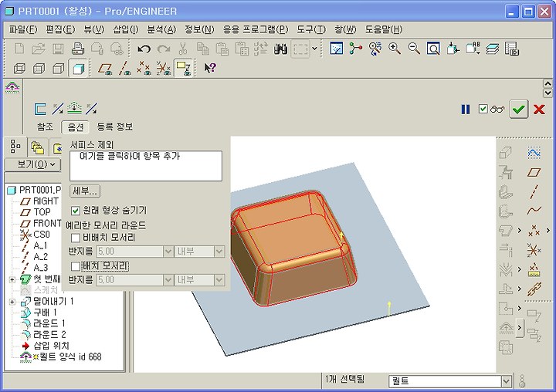Open the 보기(O) dropdown

click(x=32, y=164)
